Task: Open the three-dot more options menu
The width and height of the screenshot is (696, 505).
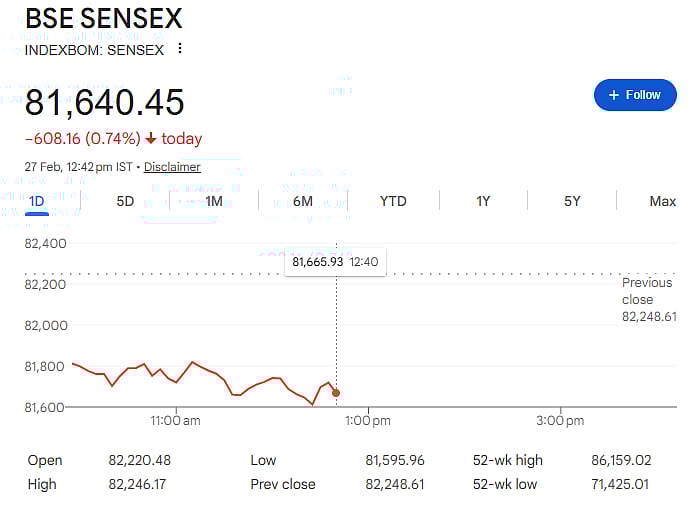Action: [x=180, y=48]
